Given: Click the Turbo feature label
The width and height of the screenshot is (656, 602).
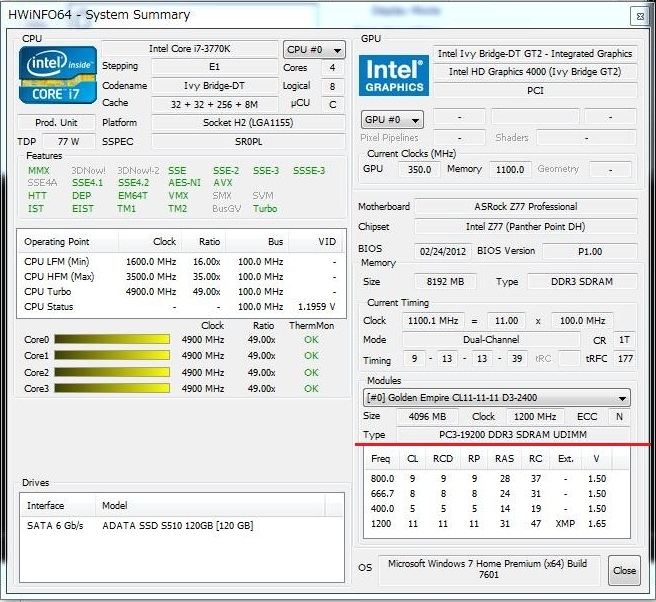Looking at the screenshot, I should pyautogui.click(x=265, y=209).
